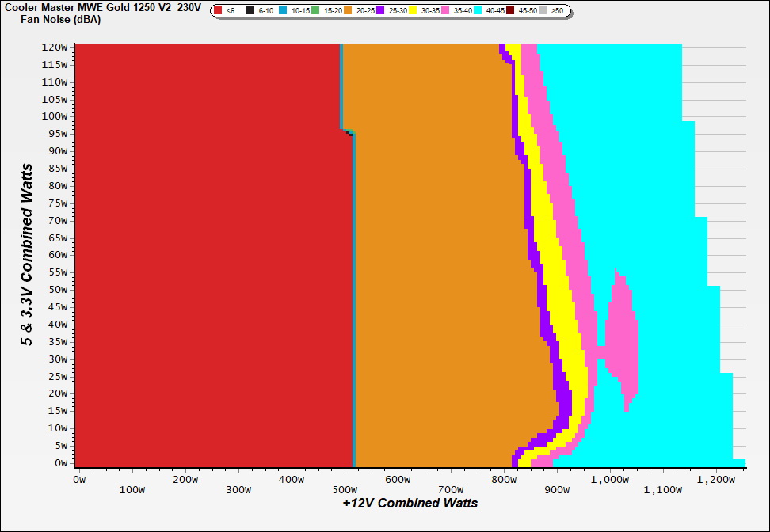Click the pink 35-40 legend swatch
This screenshot has width=770, height=532.
[x=445, y=11]
